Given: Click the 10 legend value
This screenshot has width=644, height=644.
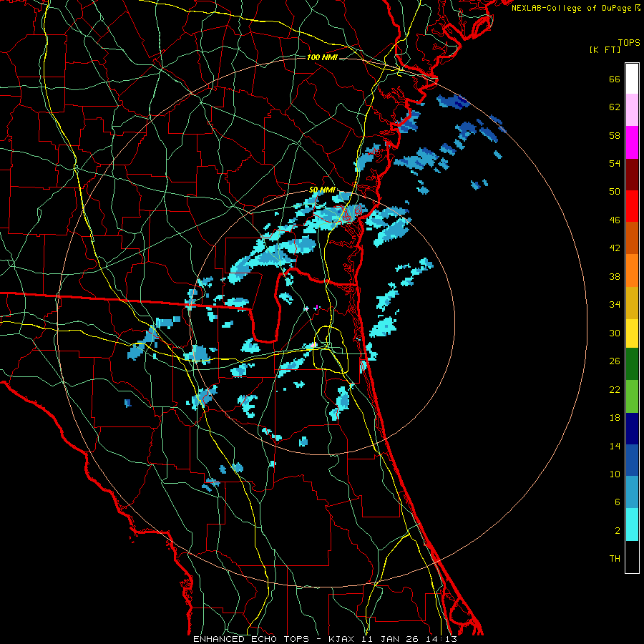Looking at the screenshot, I should coord(615,474).
